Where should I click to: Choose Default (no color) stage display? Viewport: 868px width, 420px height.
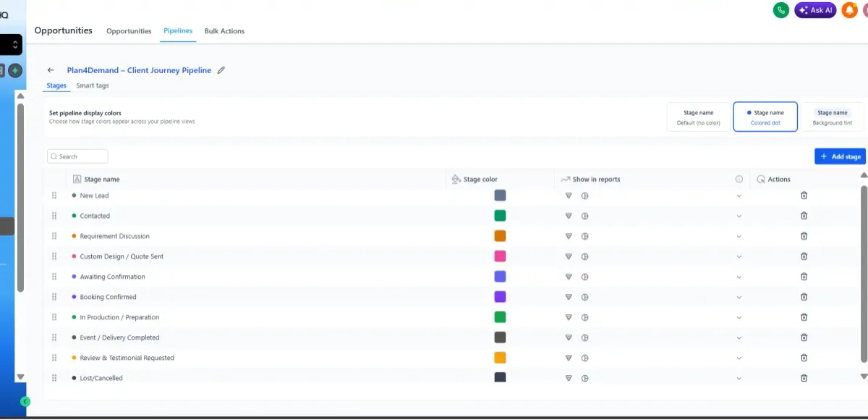click(699, 117)
